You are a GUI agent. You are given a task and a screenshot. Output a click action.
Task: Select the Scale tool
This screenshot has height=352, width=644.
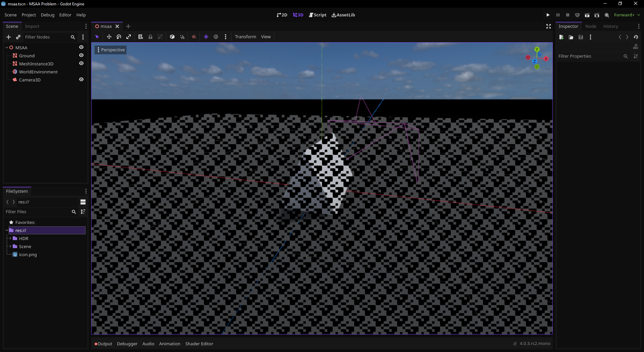click(x=128, y=37)
